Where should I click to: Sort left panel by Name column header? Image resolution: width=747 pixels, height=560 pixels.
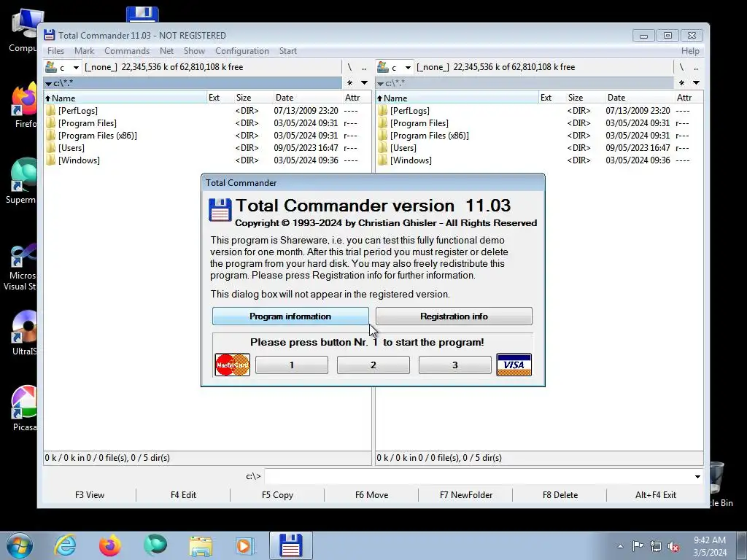tap(125, 98)
